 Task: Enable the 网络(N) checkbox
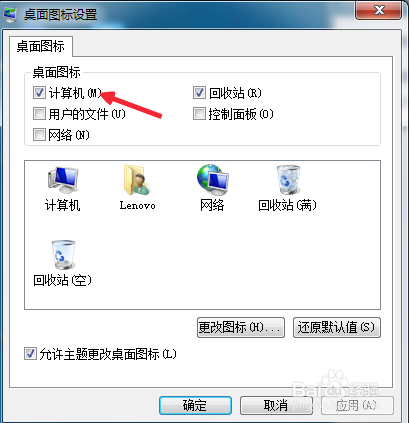pos(39,135)
